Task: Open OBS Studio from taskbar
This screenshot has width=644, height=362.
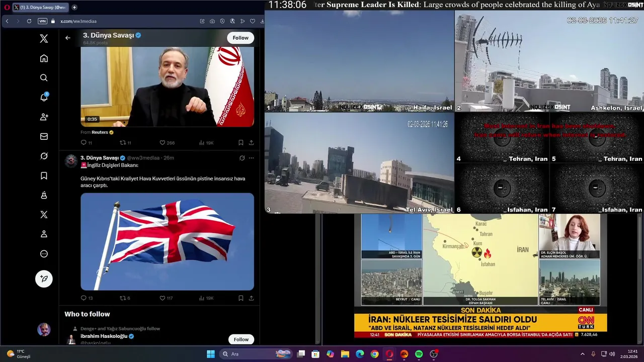Action: pyautogui.click(x=434, y=354)
